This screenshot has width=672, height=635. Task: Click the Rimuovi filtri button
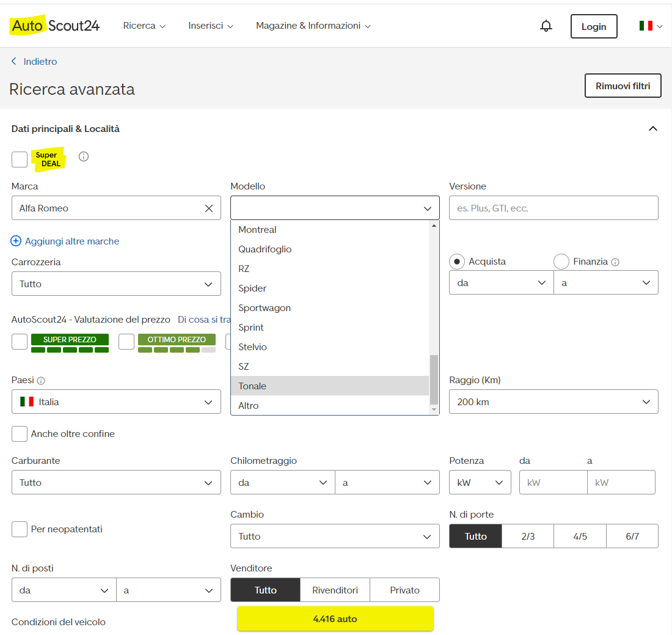coord(623,86)
